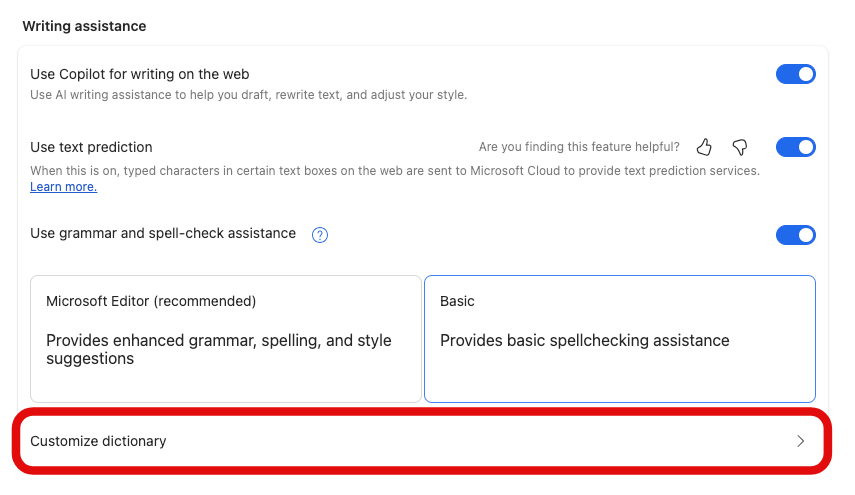The width and height of the screenshot is (855, 495).
Task: Click 'Are you finding this feature helpful?' text
Action: [579, 148]
